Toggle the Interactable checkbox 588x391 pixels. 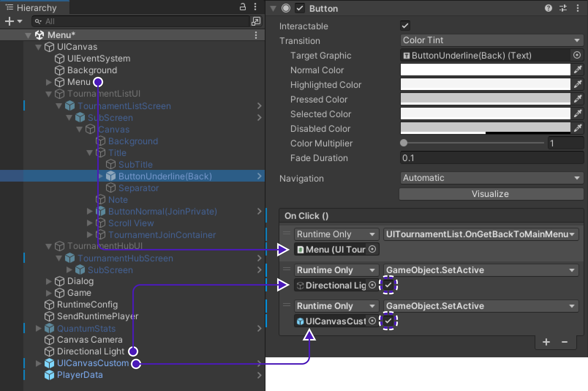[x=405, y=26]
